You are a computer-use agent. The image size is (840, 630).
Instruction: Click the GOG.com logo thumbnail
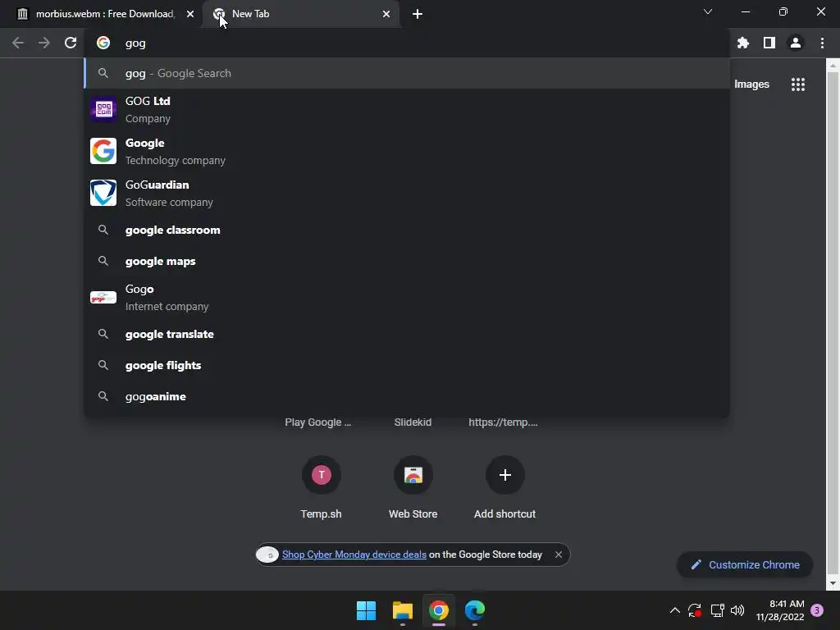103,109
